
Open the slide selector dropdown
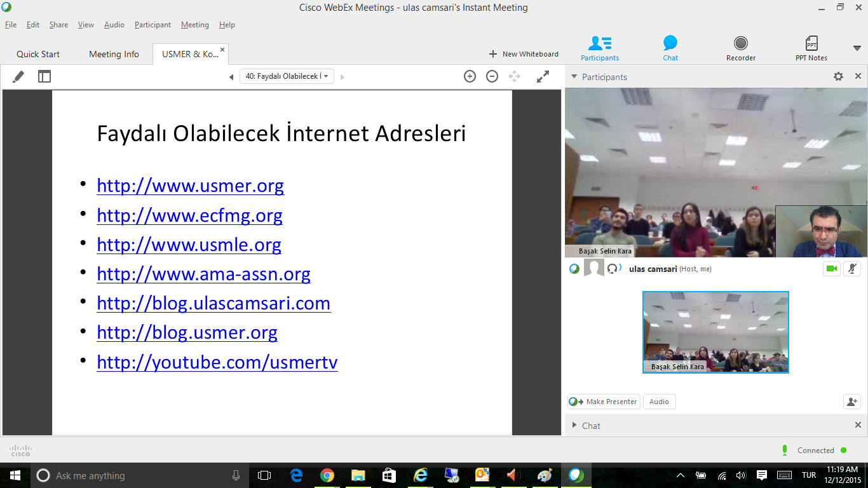tap(287, 76)
